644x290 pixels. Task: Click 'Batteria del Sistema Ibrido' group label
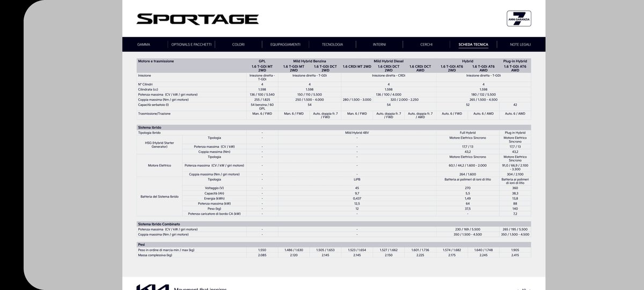[159, 197]
